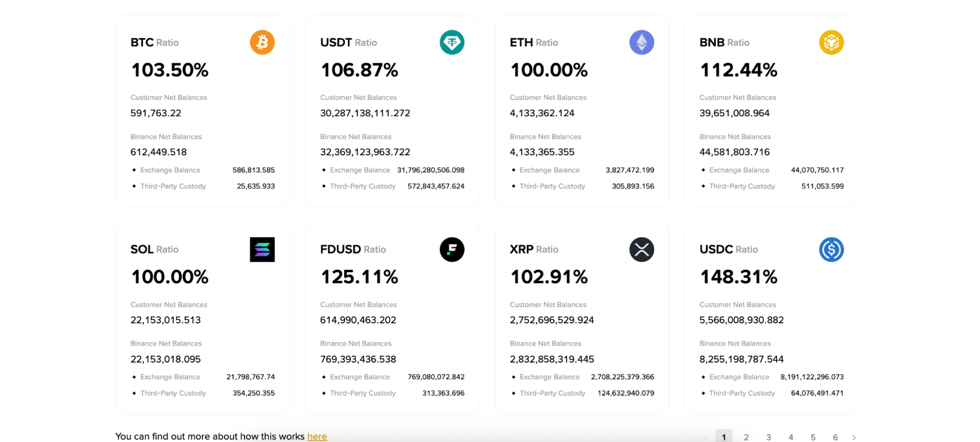This screenshot has height=442, width=980.
Task: Go to page 2 of reserves
Action: tap(746, 437)
